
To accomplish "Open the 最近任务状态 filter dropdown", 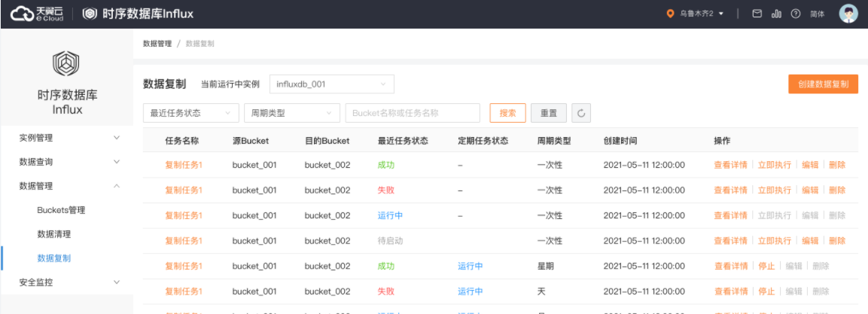I will click(190, 113).
